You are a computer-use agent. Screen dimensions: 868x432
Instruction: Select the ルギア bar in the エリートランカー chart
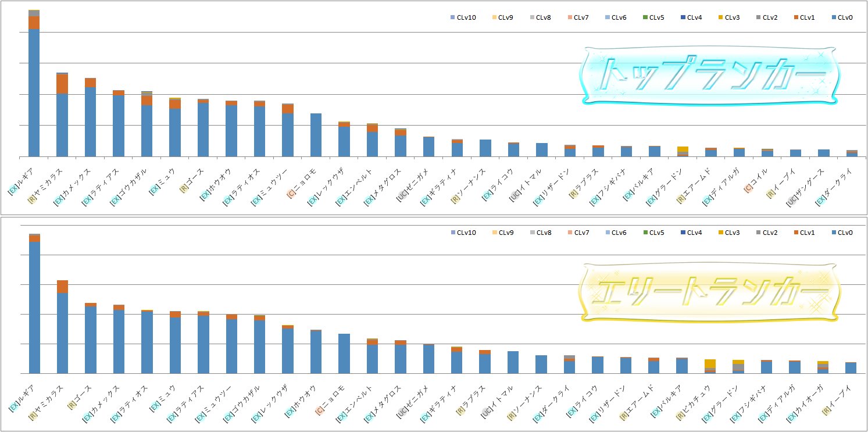(35, 304)
